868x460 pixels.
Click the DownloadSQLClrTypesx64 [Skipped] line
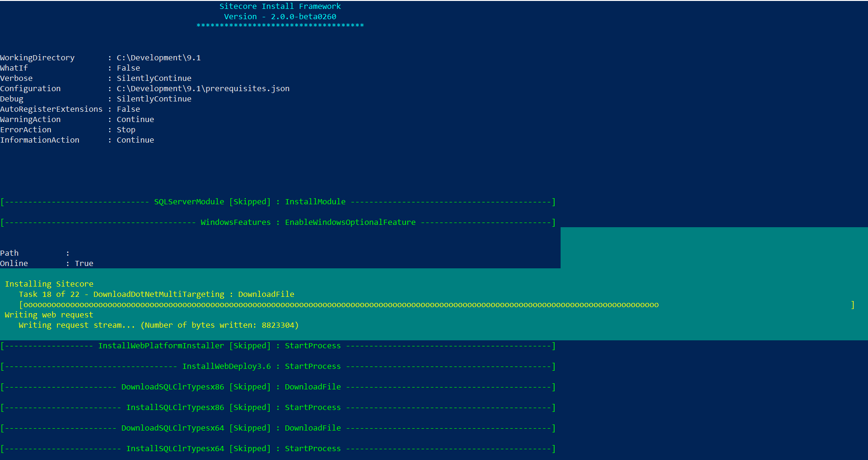(278, 428)
